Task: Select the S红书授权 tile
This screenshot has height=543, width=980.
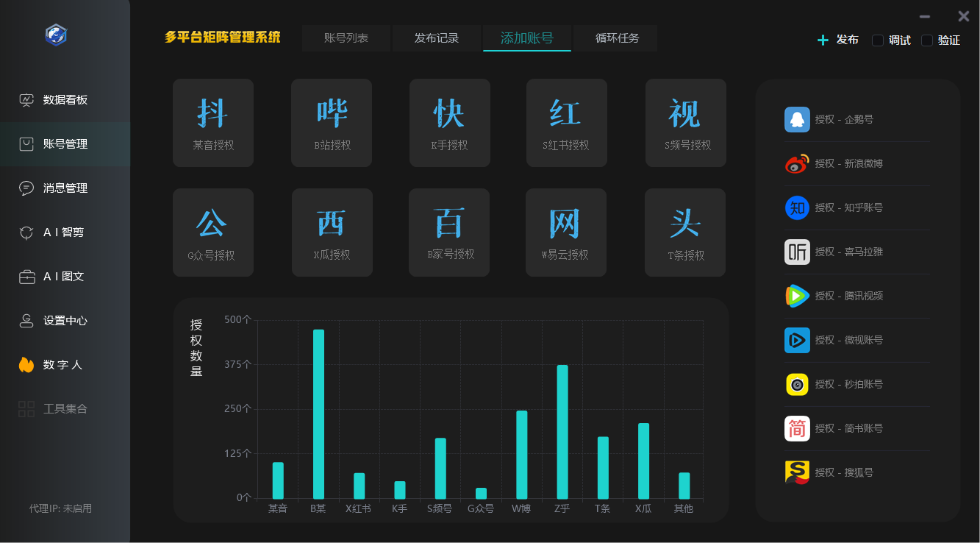Action: (566, 123)
